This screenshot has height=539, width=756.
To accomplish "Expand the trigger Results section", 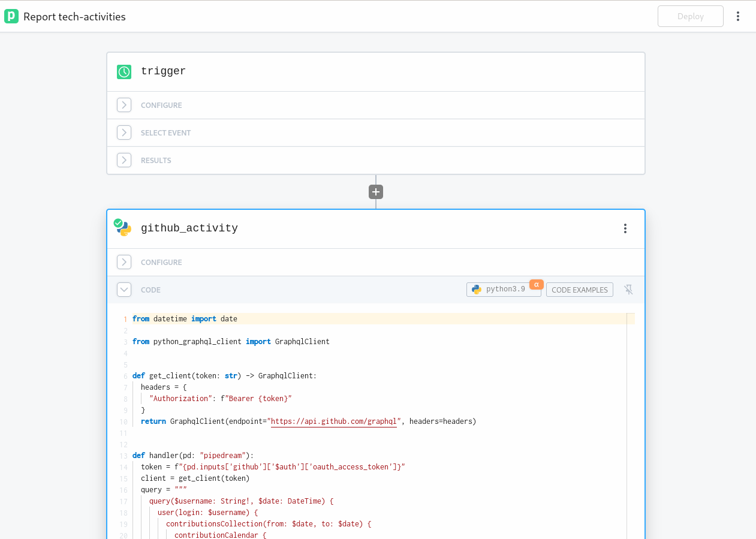I will (x=124, y=160).
